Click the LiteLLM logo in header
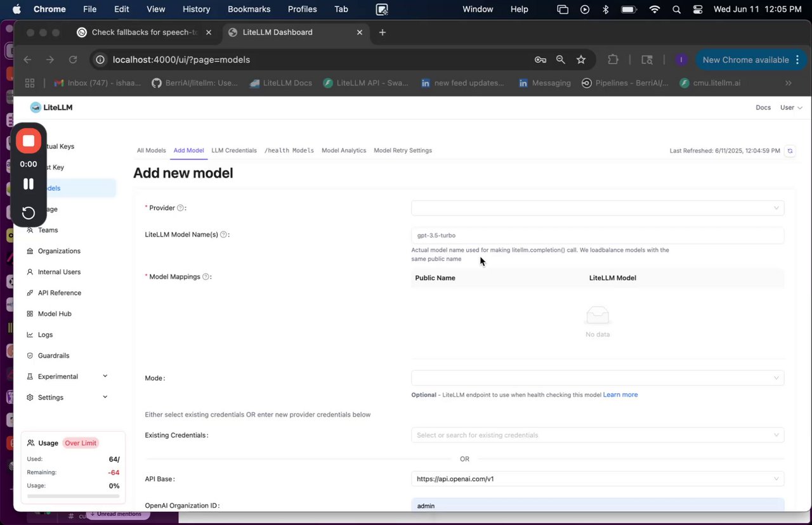Image resolution: width=812 pixels, height=525 pixels. pyautogui.click(x=51, y=107)
